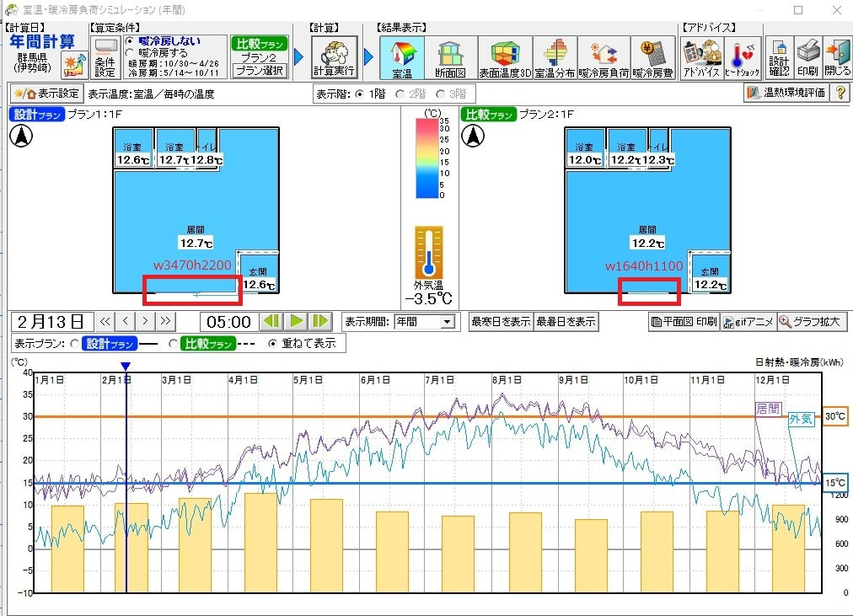The height and width of the screenshot is (616, 853).
Task: Open the help question mark icon
Action: [x=840, y=93]
